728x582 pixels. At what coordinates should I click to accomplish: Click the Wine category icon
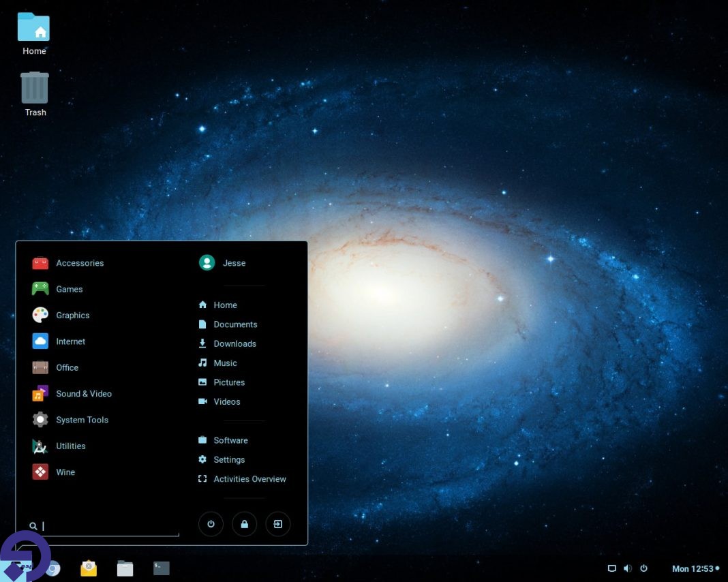point(40,472)
